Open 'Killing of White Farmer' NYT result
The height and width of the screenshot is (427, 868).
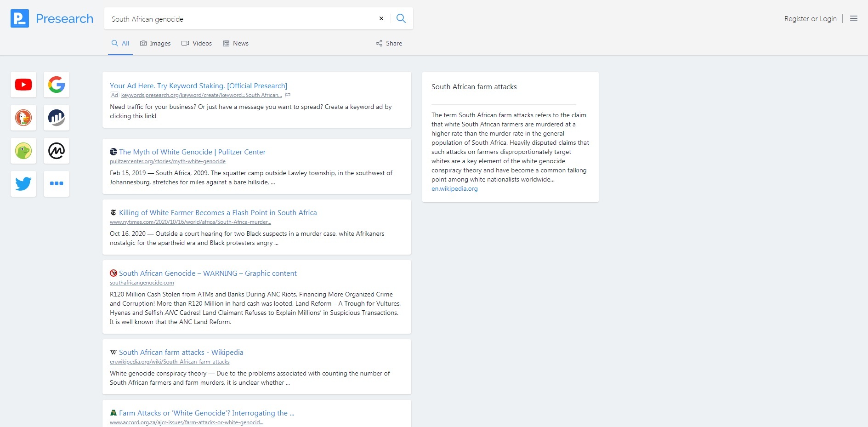coord(218,212)
